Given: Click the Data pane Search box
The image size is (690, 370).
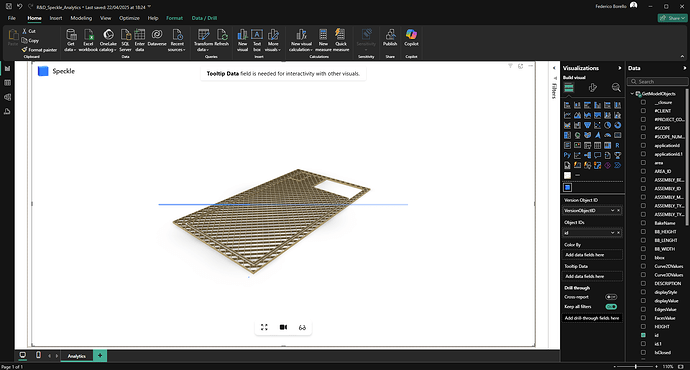Looking at the screenshot, I should click(x=658, y=81).
